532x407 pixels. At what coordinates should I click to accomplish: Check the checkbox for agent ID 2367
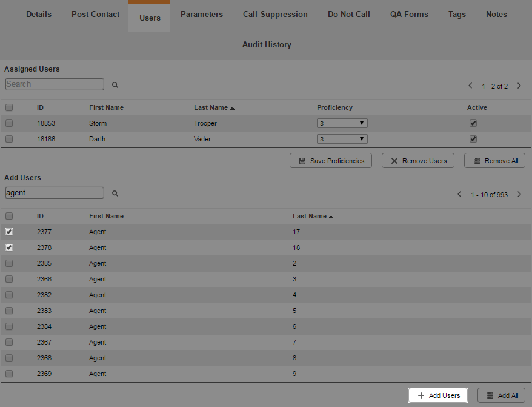pos(9,342)
